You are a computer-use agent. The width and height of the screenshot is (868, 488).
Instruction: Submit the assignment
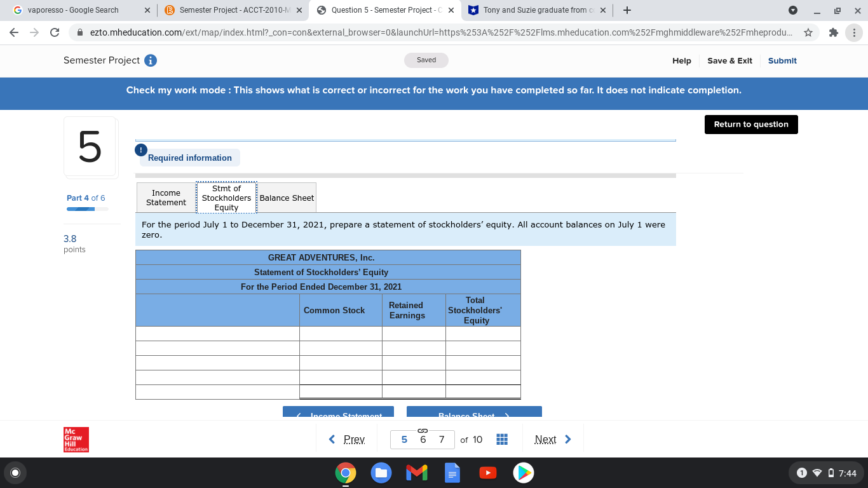[x=782, y=60]
